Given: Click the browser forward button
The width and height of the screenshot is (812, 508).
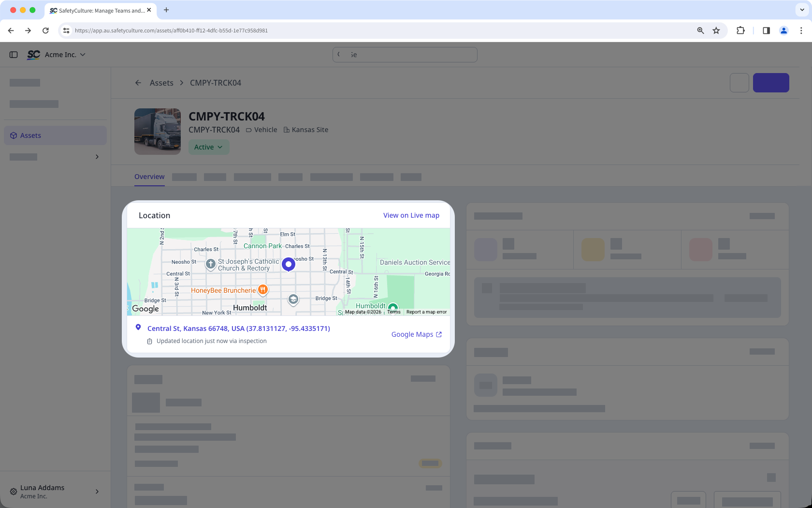Looking at the screenshot, I should tap(28, 30).
